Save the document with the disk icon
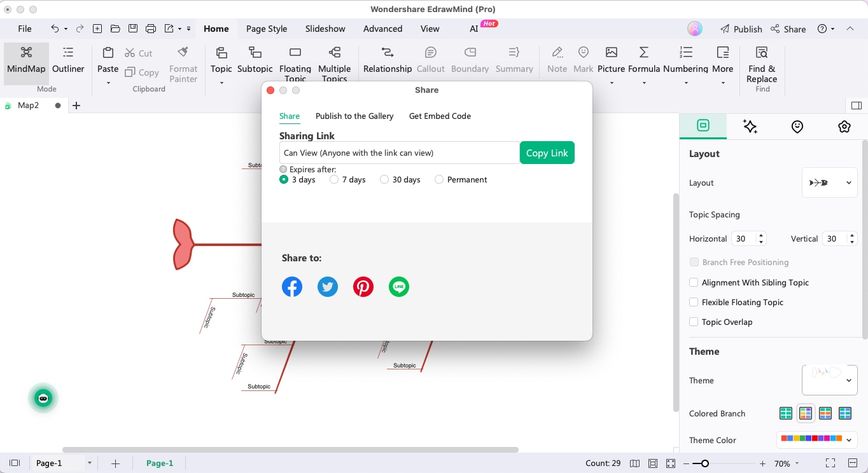Screen dimensions: 868x473 (133, 29)
